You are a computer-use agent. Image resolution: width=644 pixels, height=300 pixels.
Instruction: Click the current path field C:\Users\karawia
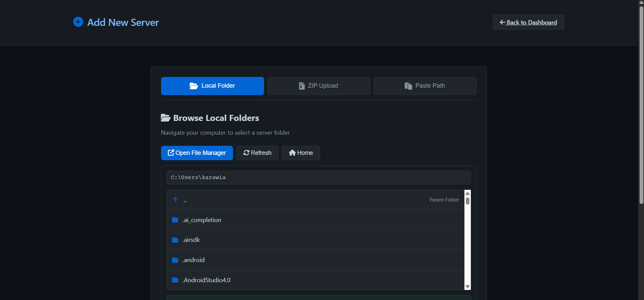point(318,177)
